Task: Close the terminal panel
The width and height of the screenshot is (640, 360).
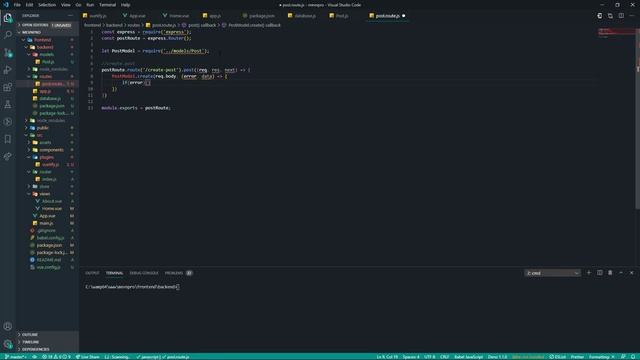Action: click(631, 273)
